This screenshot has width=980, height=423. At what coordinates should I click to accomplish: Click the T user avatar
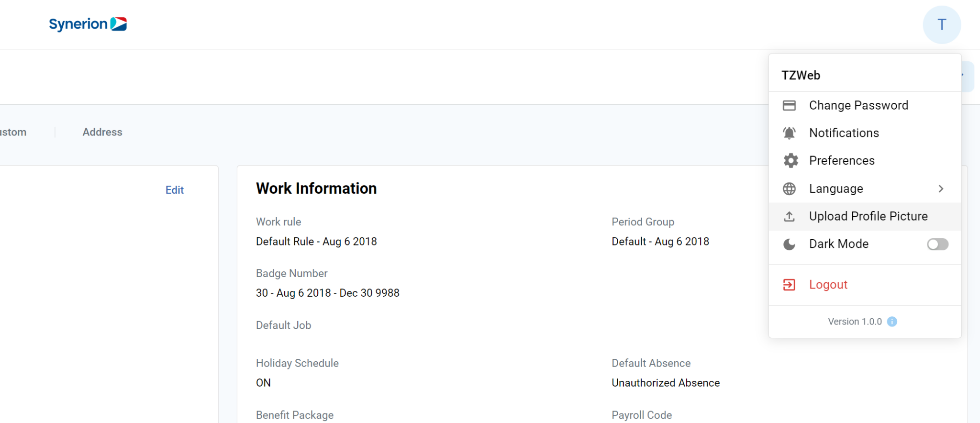pyautogui.click(x=941, y=25)
